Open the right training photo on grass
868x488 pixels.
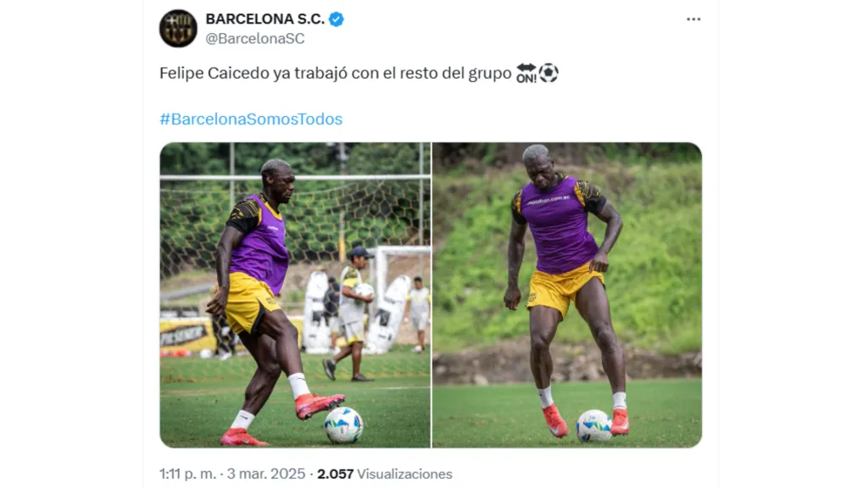(567, 295)
